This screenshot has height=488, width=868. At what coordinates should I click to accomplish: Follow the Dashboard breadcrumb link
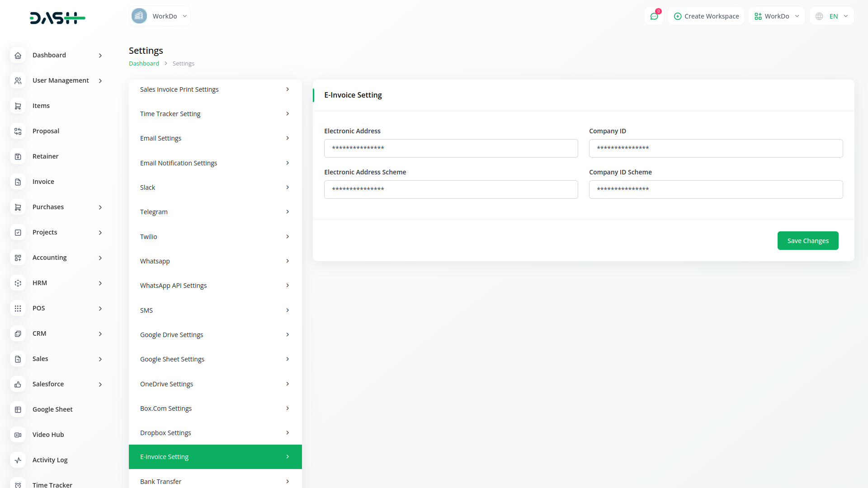(x=144, y=63)
